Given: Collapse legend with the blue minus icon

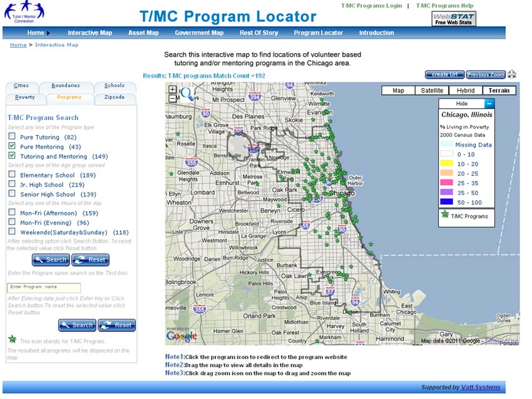Looking at the screenshot, I should (x=489, y=103).
